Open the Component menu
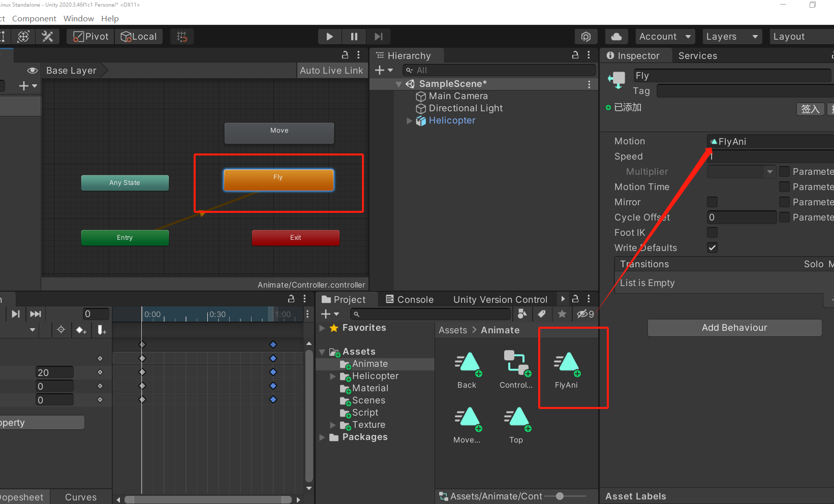The width and height of the screenshot is (834, 504). [x=34, y=18]
